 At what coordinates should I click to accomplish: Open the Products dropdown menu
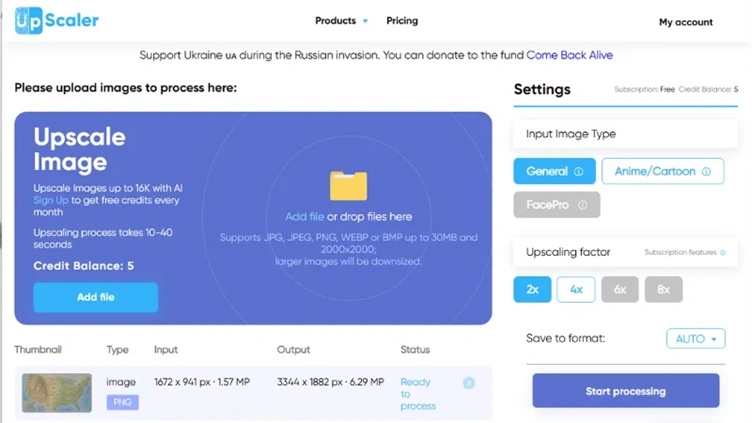pos(341,21)
